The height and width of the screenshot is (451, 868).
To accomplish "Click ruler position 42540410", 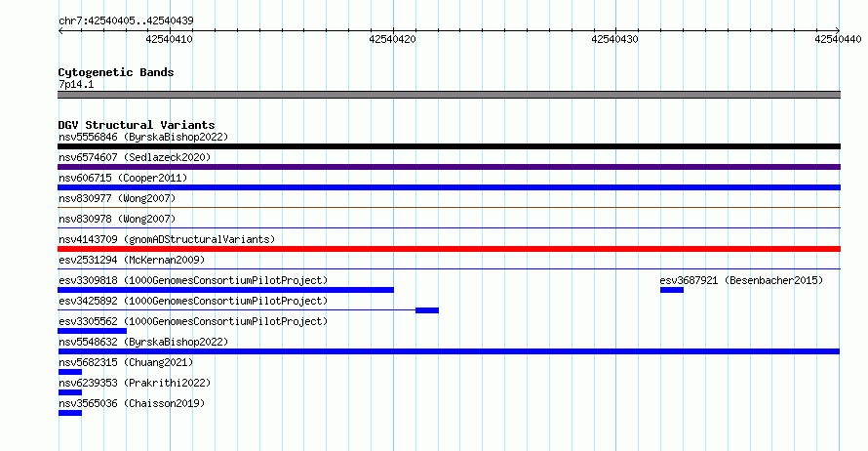I will point(170,39).
